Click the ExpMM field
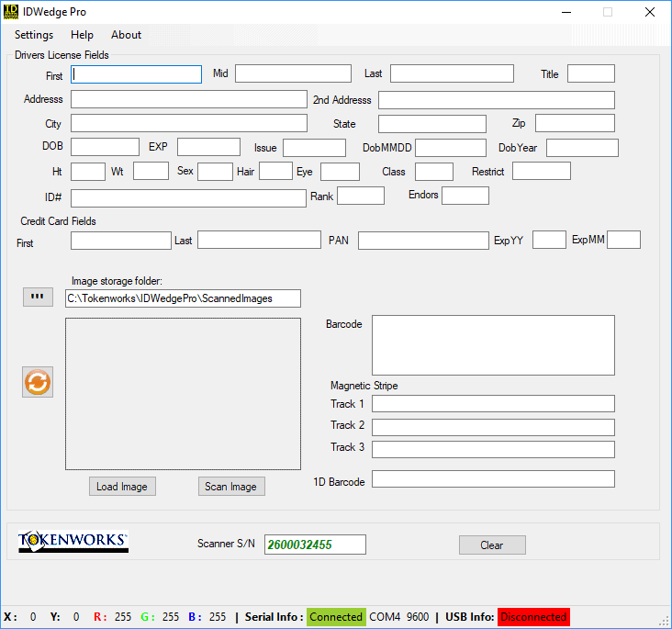The width and height of the screenshot is (672, 629). click(623, 240)
